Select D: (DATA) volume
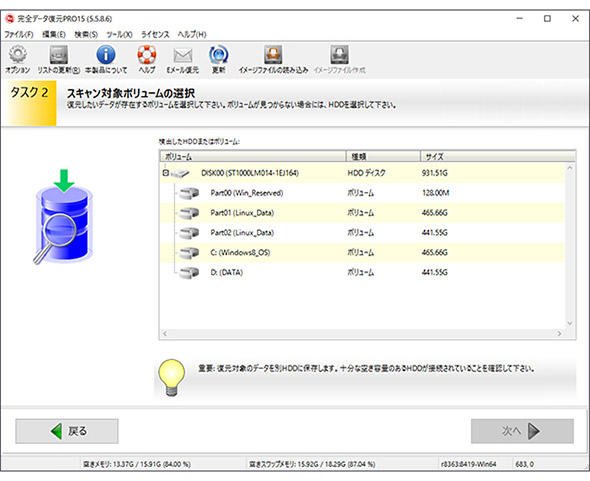Image resolution: width=590 pixels, height=481 pixels. coord(362,272)
